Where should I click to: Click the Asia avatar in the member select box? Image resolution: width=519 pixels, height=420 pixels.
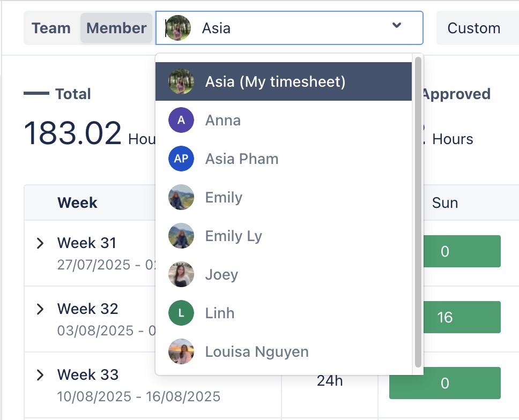click(x=179, y=28)
